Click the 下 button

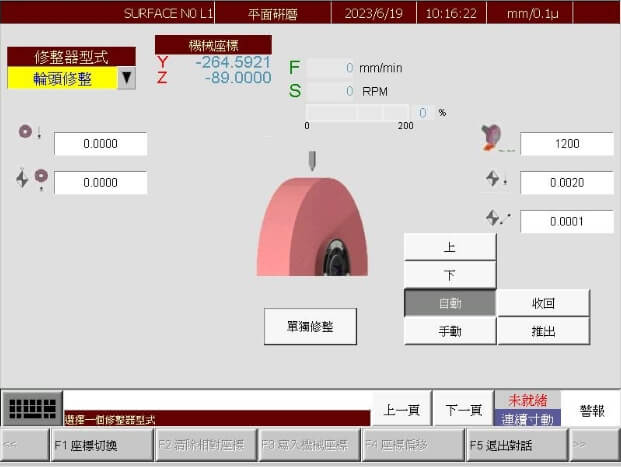pyautogui.click(x=450, y=274)
